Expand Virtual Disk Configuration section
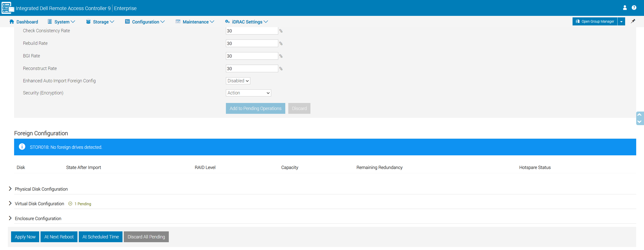644x250 pixels. coord(10,203)
